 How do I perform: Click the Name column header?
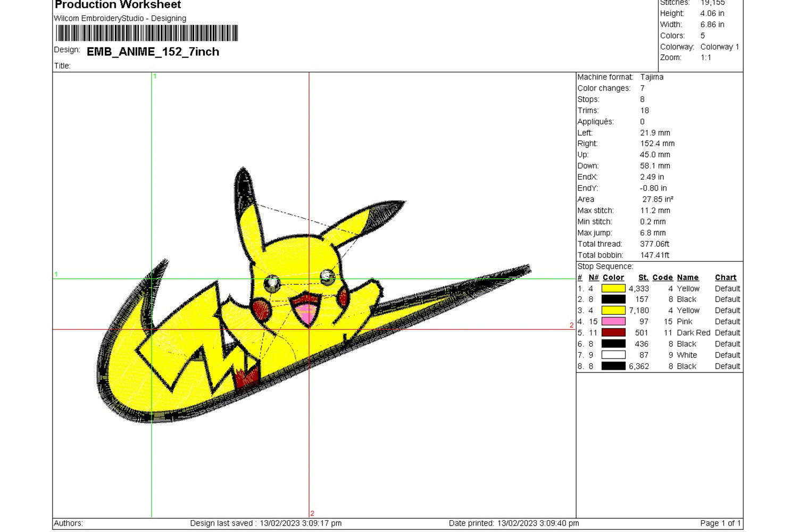(688, 277)
